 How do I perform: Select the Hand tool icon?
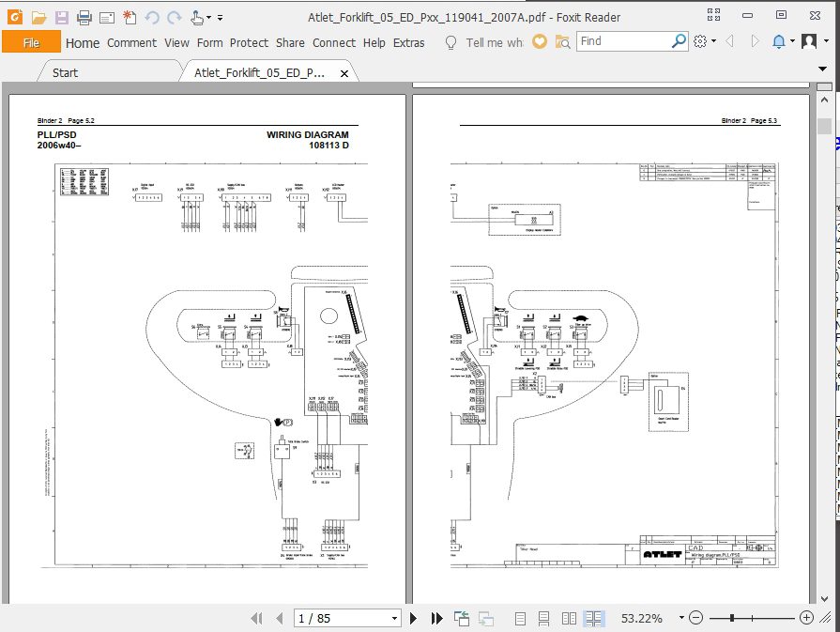(x=196, y=16)
